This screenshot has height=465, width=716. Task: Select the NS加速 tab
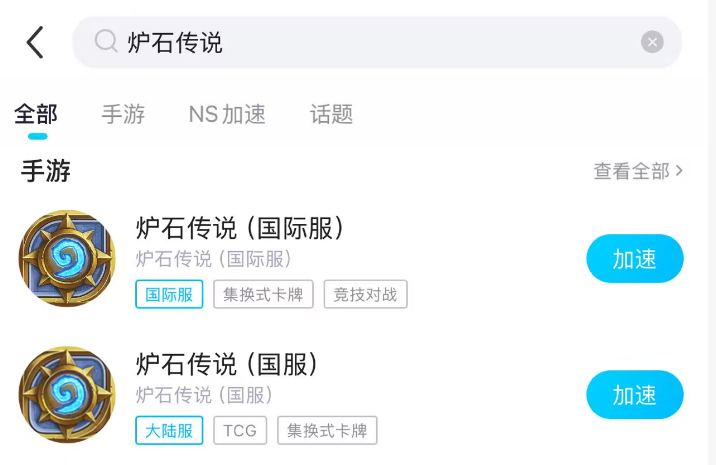point(227,114)
